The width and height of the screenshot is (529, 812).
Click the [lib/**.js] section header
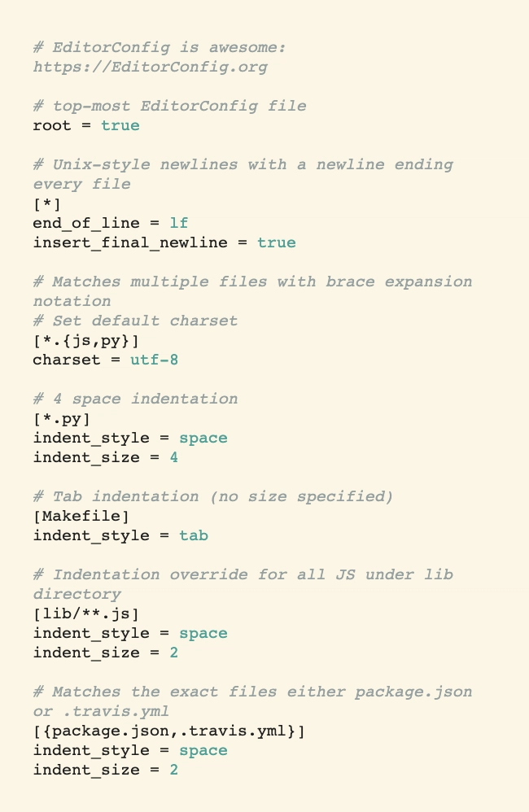tap(86, 614)
